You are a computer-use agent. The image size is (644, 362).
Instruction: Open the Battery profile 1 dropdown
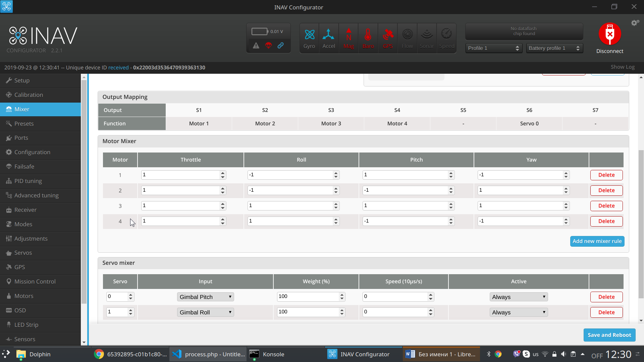click(x=554, y=48)
